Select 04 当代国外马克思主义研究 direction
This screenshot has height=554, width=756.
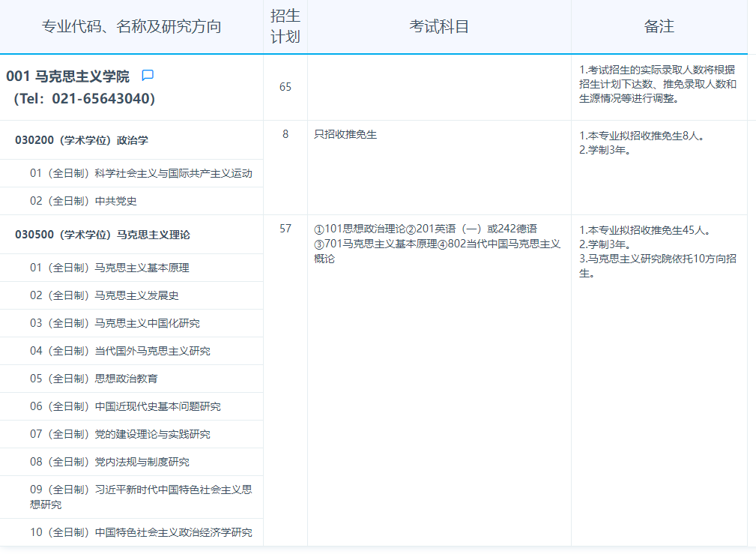click(120, 351)
